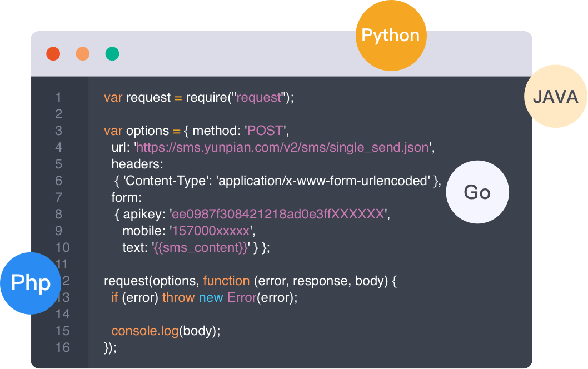Click the red window dot

point(53,54)
